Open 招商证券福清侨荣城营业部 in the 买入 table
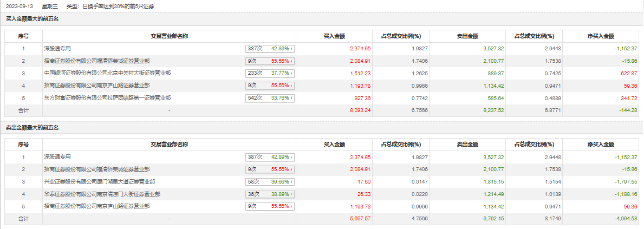Image resolution: width=644 pixels, height=229 pixels. [97, 61]
